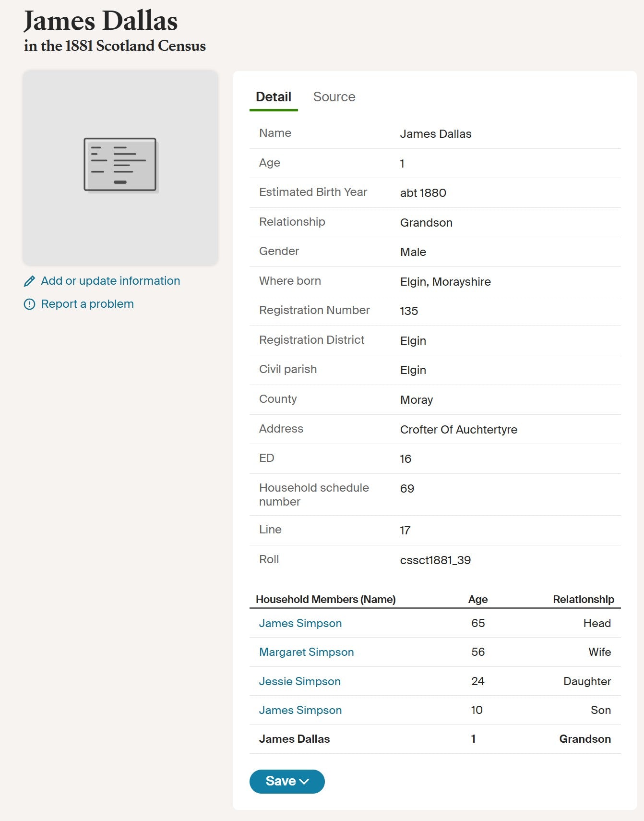The image size is (644, 821).
Task: Select the highlighted James Dallas household row
Action: pyautogui.click(x=435, y=739)
